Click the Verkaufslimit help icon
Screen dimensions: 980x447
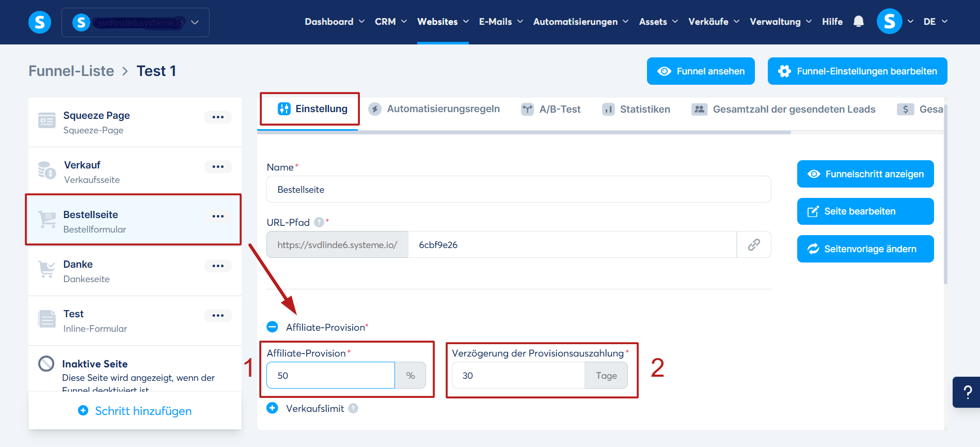tap(353, 408)
